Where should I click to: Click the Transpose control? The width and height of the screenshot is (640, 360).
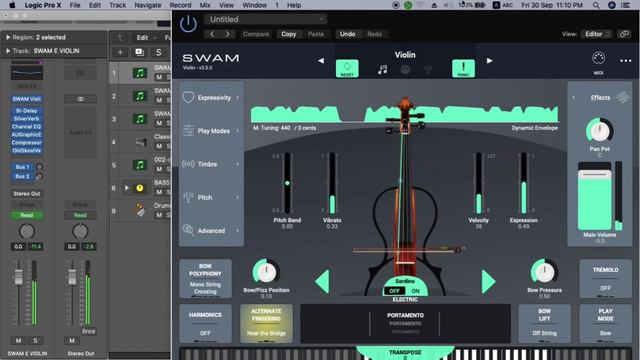(x=405, y=353)
